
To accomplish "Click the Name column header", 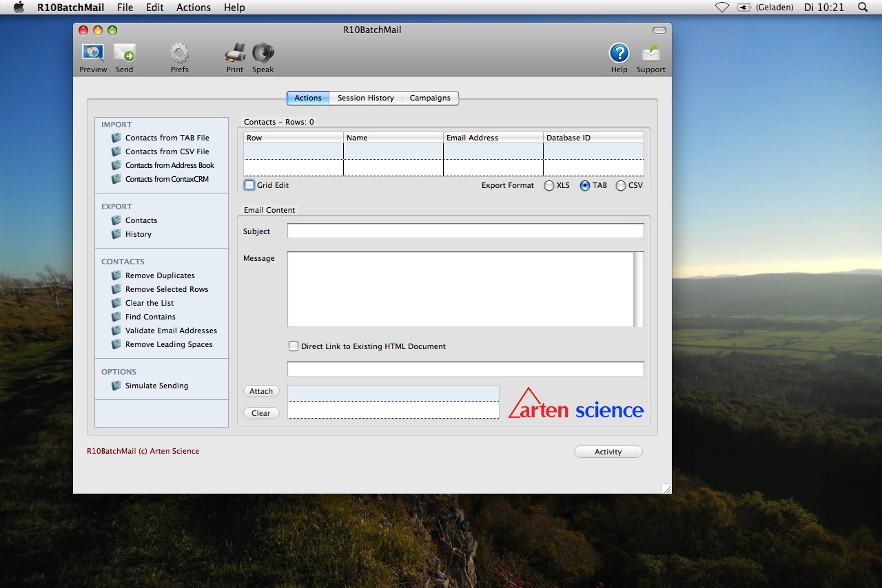I will click(x=393, y=138).
